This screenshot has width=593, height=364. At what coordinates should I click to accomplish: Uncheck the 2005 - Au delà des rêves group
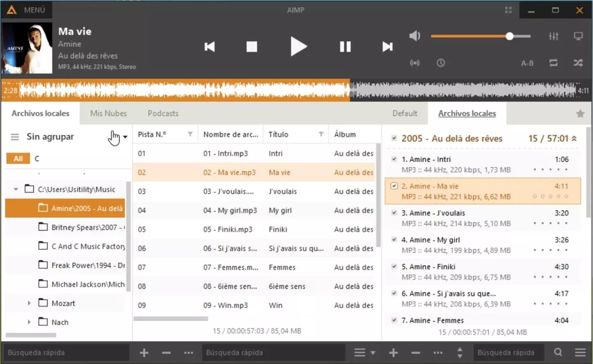394,138
